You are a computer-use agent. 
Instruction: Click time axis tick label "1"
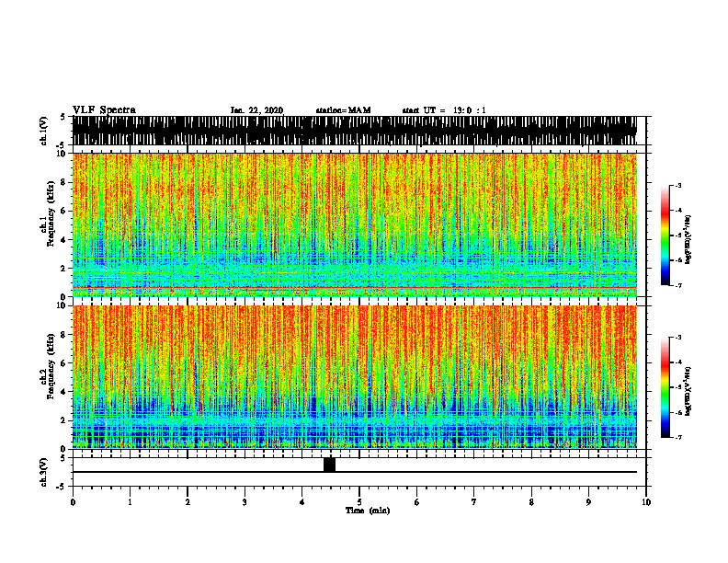pos(130,502)
